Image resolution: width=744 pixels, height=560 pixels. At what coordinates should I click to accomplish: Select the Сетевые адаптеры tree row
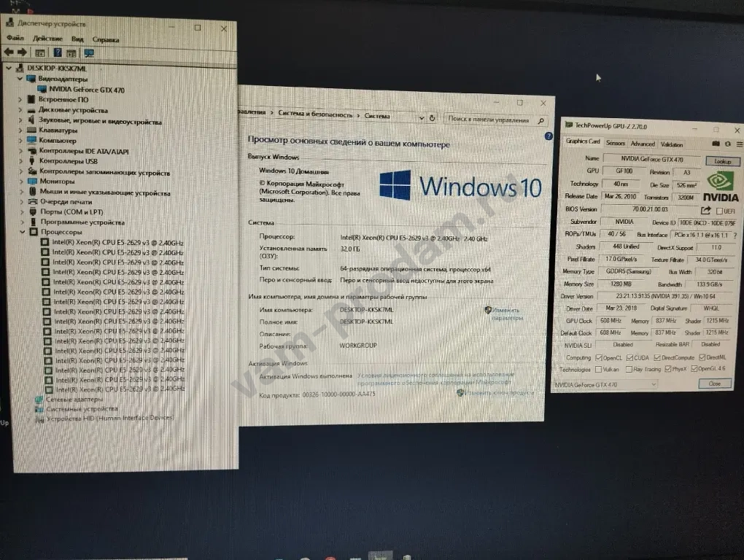pos(69,400)
